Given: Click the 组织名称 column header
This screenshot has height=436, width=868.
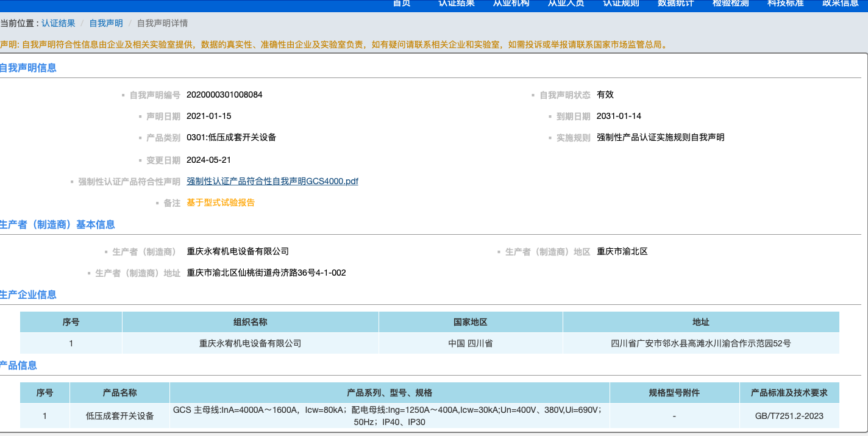Looking at the screenshot, I should 251,322.
